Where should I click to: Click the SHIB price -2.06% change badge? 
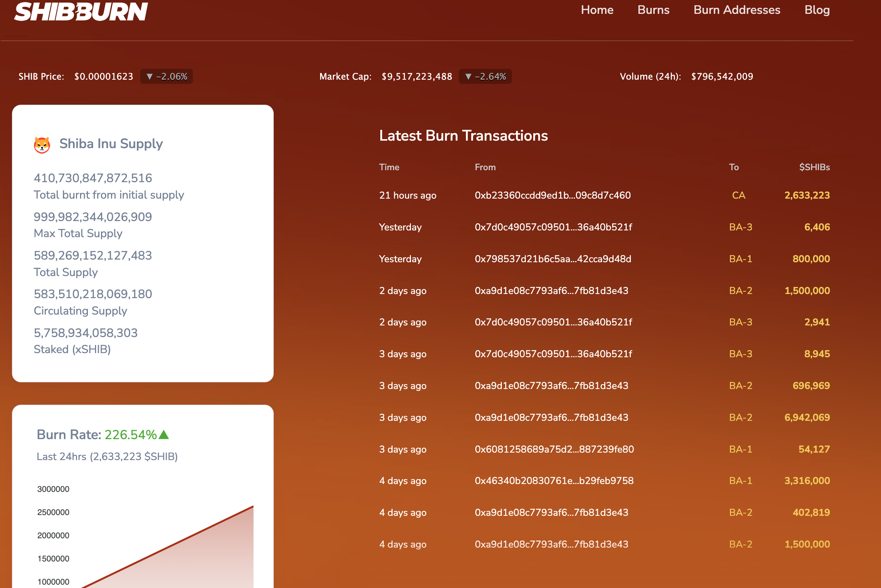tap(166, 77)
